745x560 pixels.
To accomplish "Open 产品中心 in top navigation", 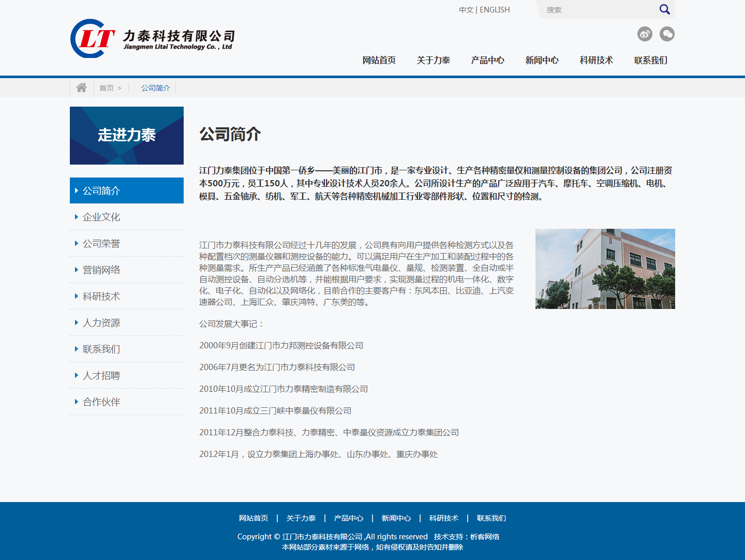I will [x=487, y=61].
